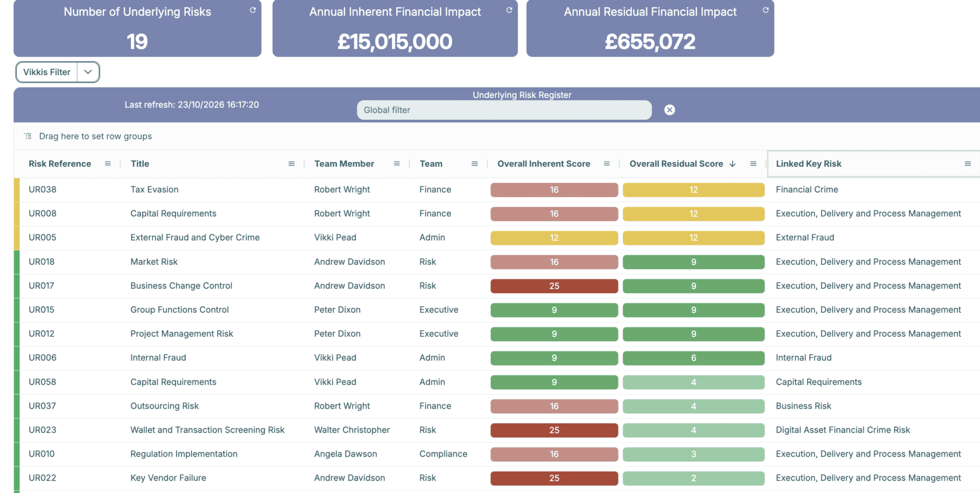This screenshot has width=980, height=493.
Task: Open Linked Key Risk column menu
Action: point(968,164)
